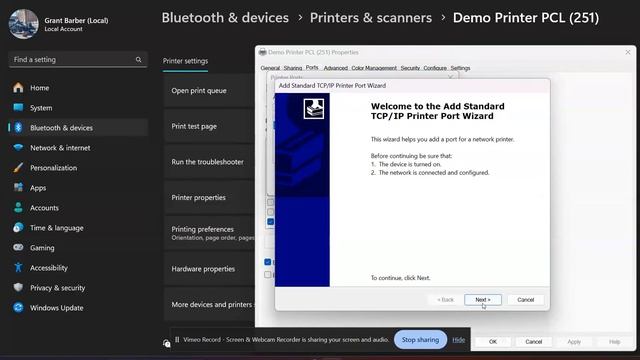Switch to Configure tab in Properties window
Viewport: 640px width, 360px height.
(x=435, y=68)
